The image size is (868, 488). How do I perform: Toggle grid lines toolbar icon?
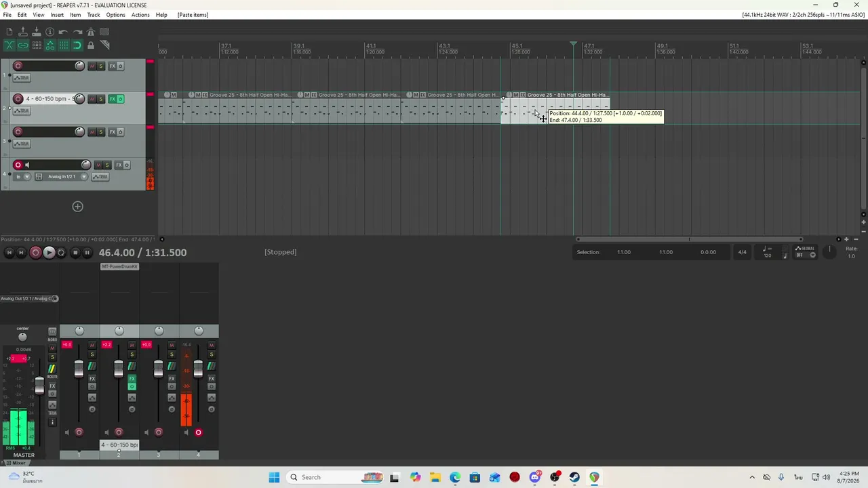pyautogui.click(x=64, y=45)
